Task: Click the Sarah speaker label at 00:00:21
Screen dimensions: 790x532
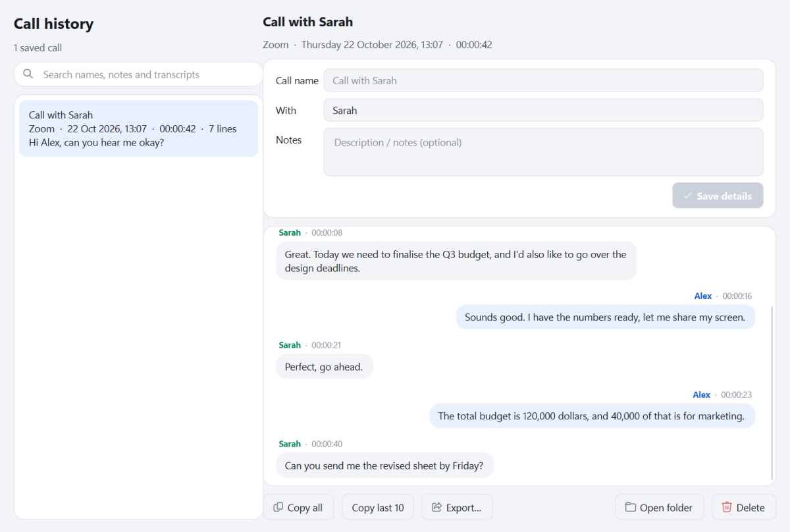Action: point(290,345)
